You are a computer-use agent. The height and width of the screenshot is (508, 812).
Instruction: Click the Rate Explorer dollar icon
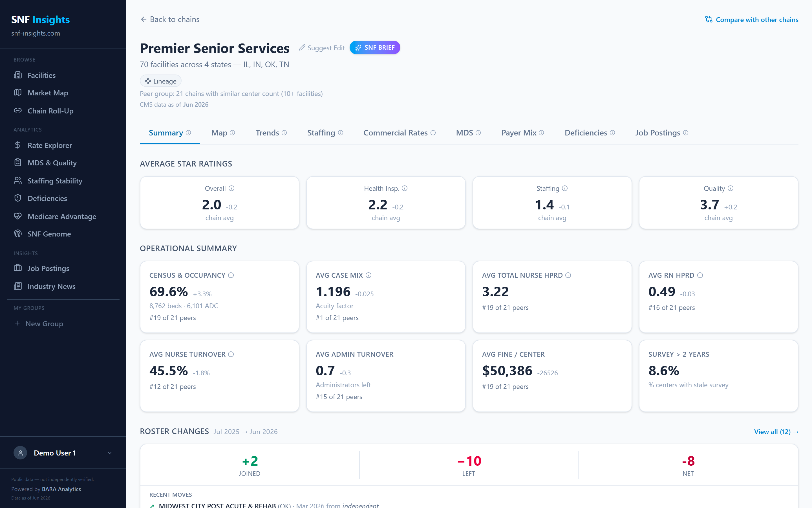[x=18, y=145]
